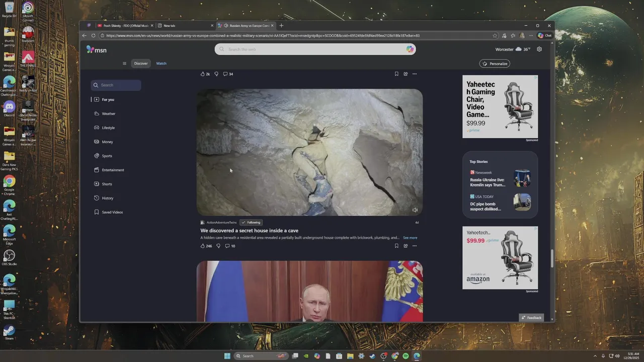Screen dimensions: 644x362
Task: Dislike the secret house cave video
Action: [x=218, y=246]
